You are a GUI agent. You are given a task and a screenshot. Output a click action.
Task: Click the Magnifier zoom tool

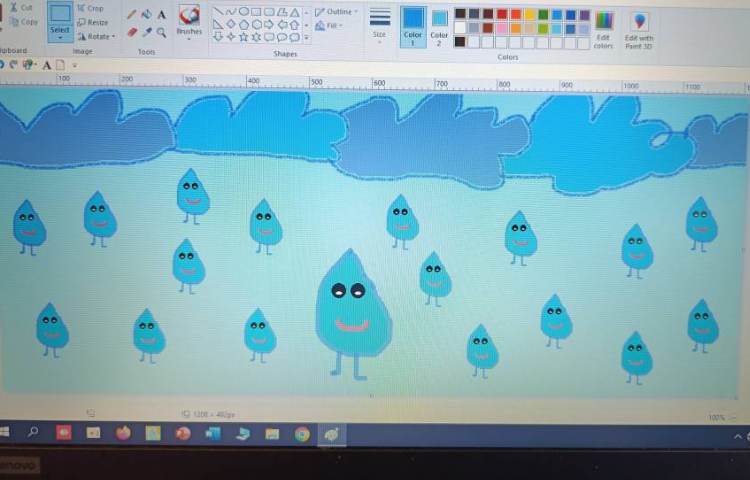click(161, 32)
